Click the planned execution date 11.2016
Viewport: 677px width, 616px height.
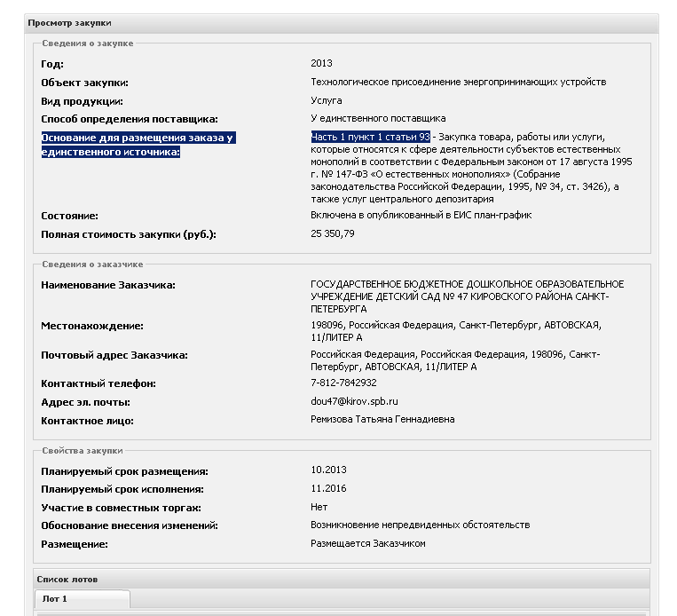[x=328, y=488]
